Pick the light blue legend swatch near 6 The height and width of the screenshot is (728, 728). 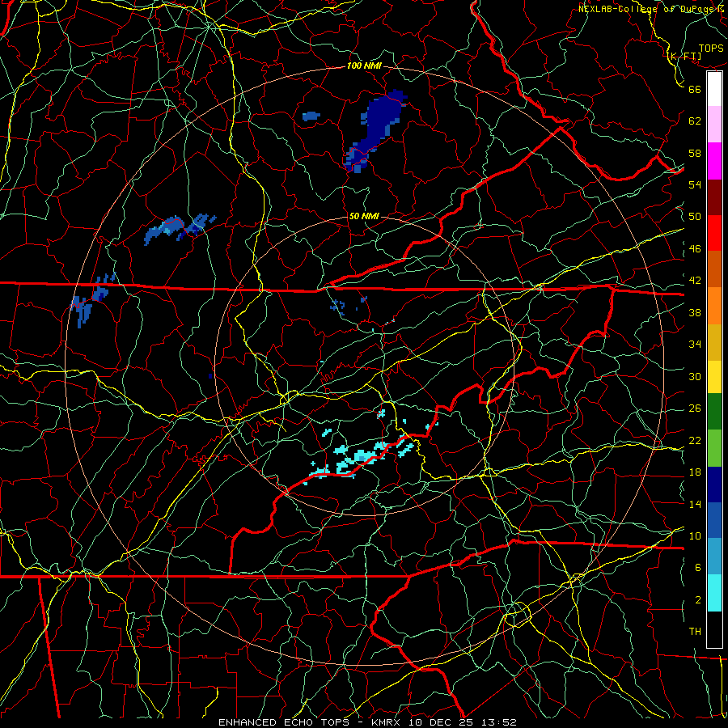pos(714,557)
